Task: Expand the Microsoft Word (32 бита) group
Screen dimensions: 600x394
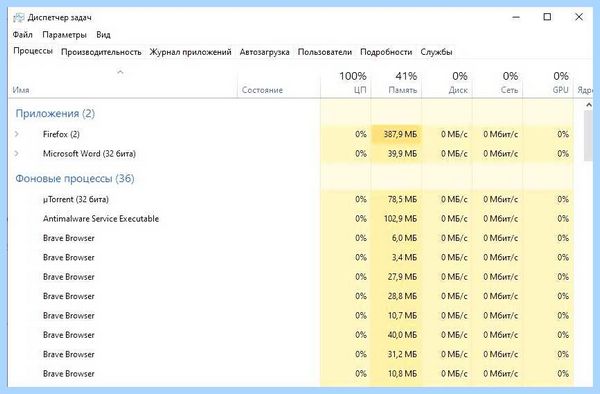Action: 16,153
